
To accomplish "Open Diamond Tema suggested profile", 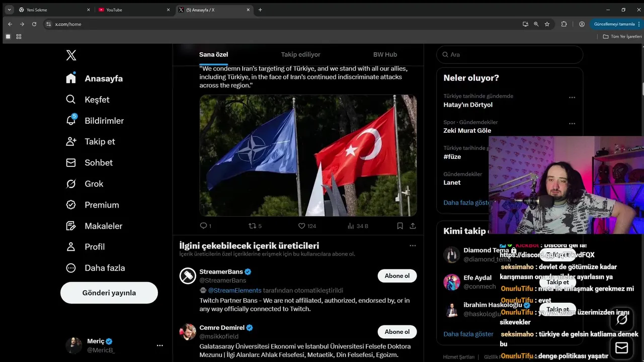I will click(486, 250).
